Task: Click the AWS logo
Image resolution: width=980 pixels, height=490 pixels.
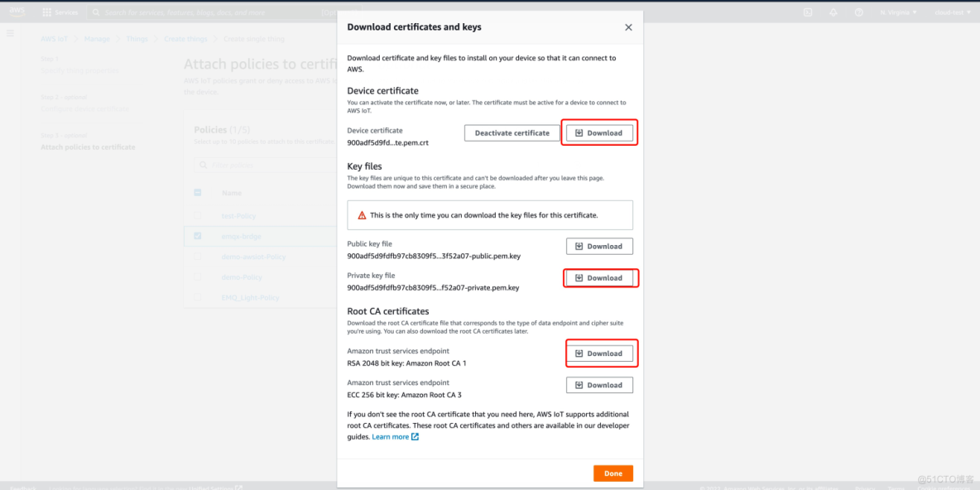Action: click(x=17, y=12)
